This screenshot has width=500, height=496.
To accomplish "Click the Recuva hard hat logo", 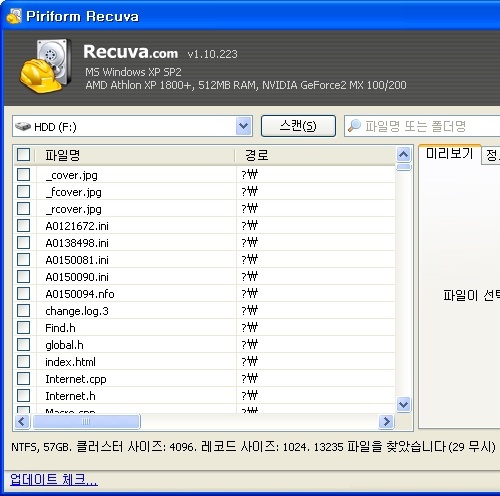I will tap(46, 66).
